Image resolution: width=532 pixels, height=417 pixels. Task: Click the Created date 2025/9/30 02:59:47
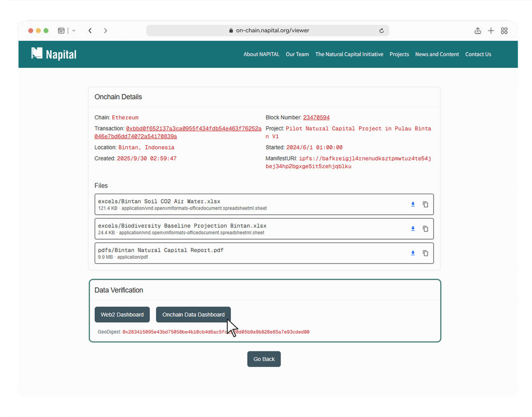[147, 158]
